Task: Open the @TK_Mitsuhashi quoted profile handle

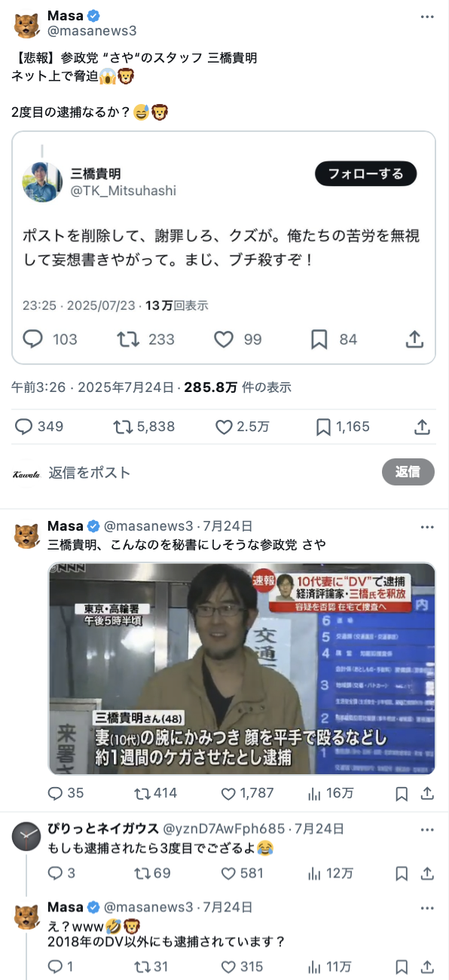Action: click(123, 191)
